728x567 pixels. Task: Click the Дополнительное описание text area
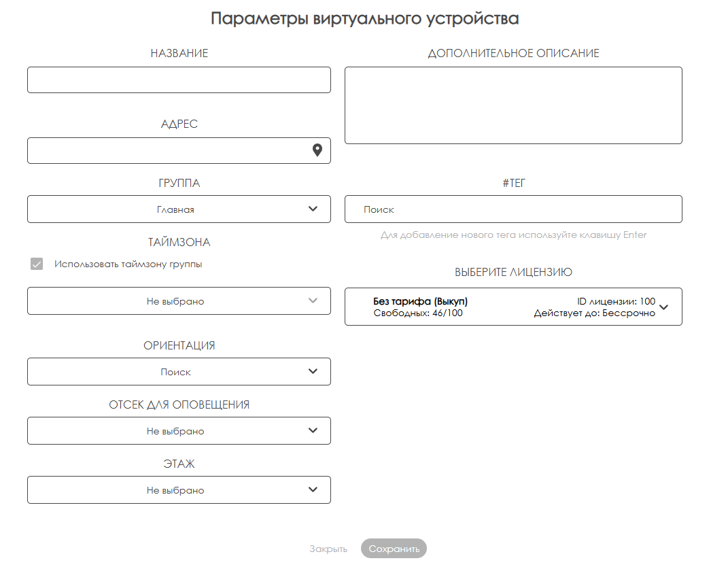513,105
